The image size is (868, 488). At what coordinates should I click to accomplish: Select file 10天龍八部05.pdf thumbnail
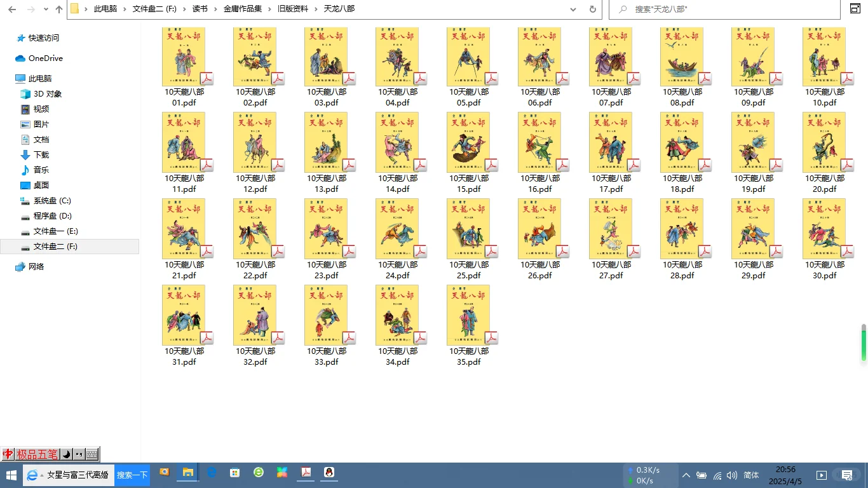tap(468, 57)
